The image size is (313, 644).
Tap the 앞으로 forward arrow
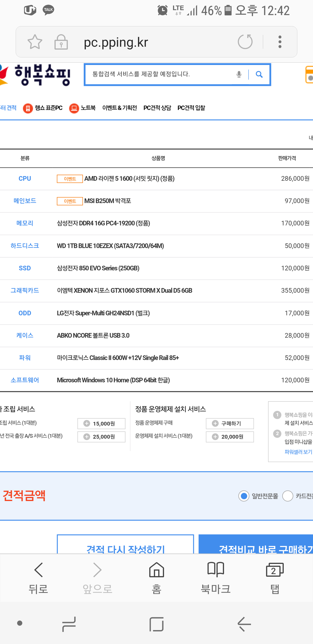coord(97,578)
